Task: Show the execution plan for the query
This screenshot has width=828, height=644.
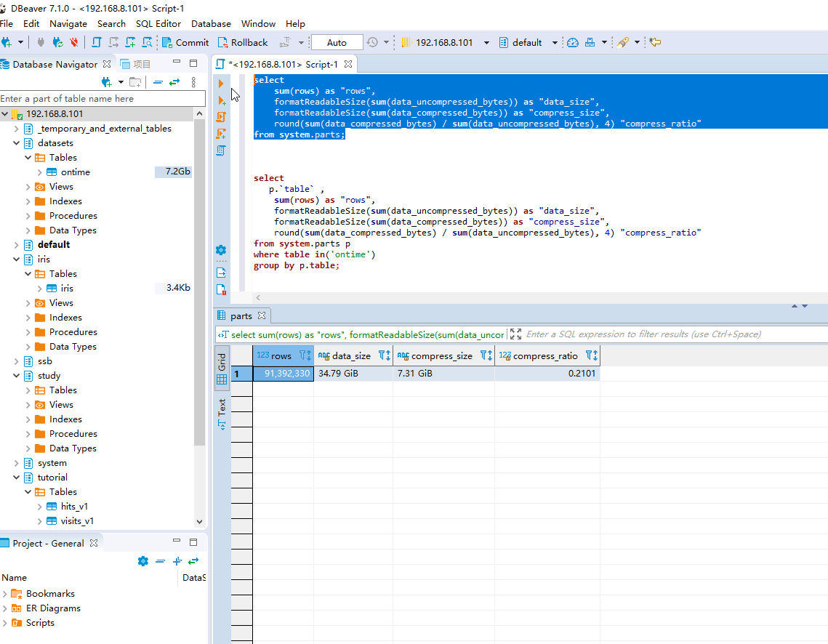Action: click(x=221, y=150)
